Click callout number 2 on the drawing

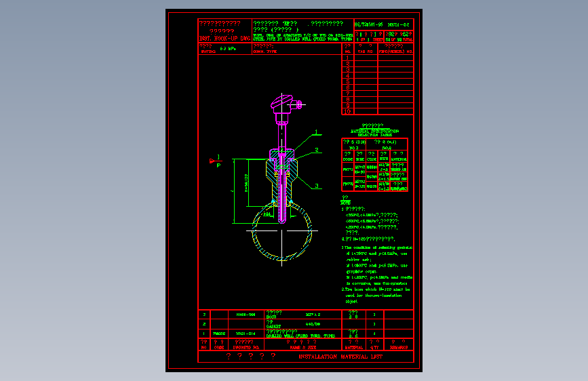(x=317, y=150)
